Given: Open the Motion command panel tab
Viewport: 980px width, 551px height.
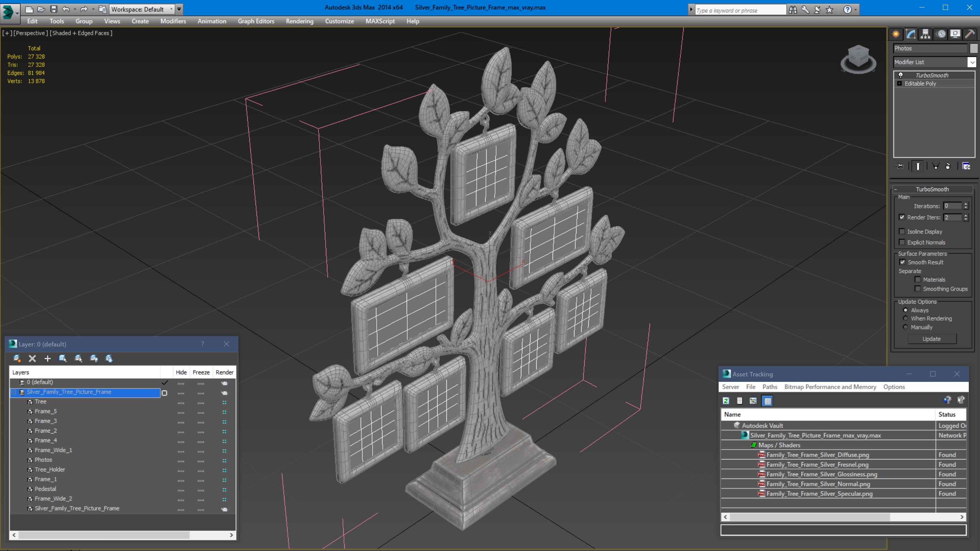Looking at the screenshot, I should pyautogui.click(x=941, y=34).
